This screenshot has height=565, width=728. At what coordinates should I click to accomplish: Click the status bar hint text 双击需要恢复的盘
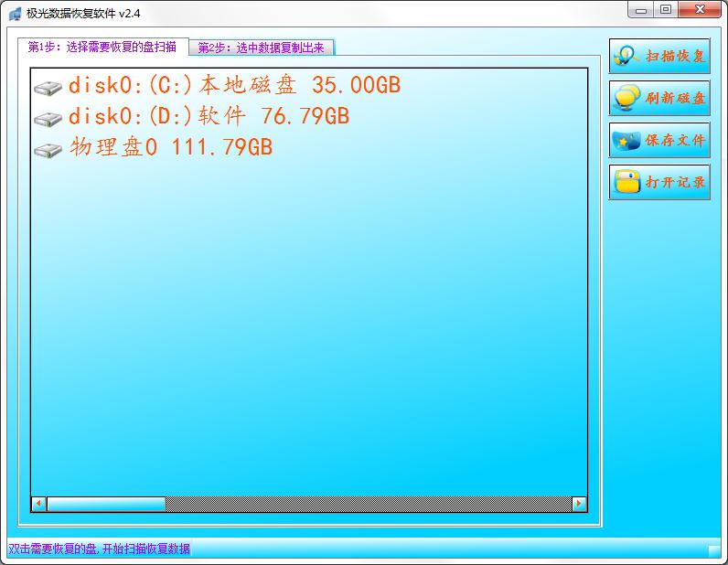point(99,549)
